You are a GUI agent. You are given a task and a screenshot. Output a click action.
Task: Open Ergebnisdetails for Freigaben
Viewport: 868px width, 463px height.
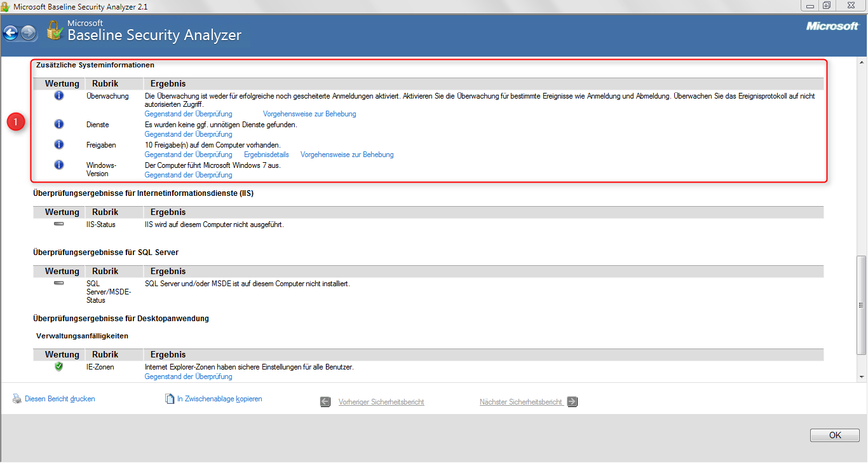click(266, 154)
